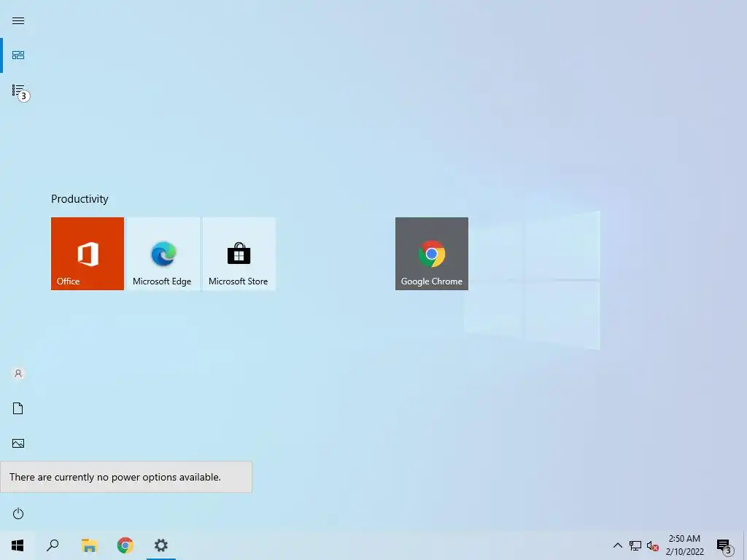Click the Power button icon
This screenshot has width=747, height=560.
pyautogui.click(x=18, y=513)
